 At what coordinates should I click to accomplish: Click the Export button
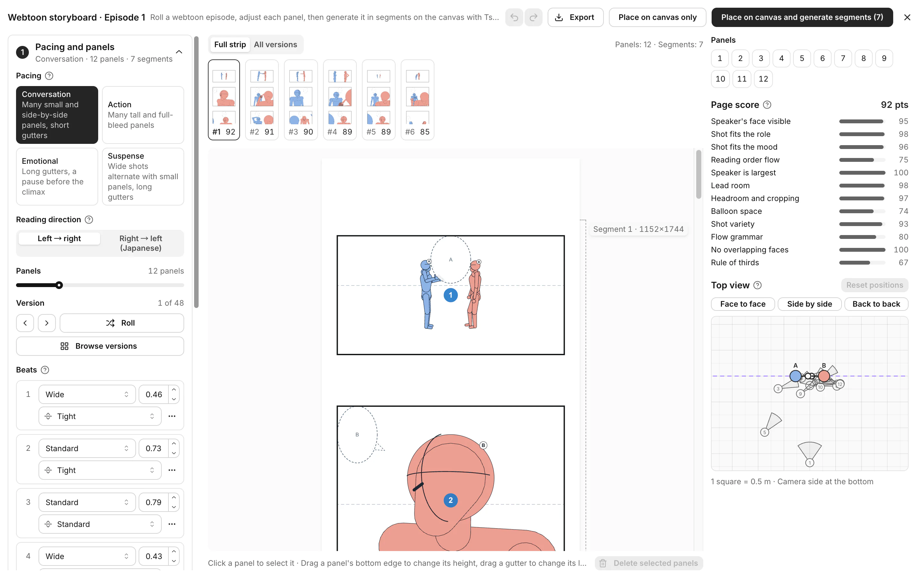pos(575,17)
